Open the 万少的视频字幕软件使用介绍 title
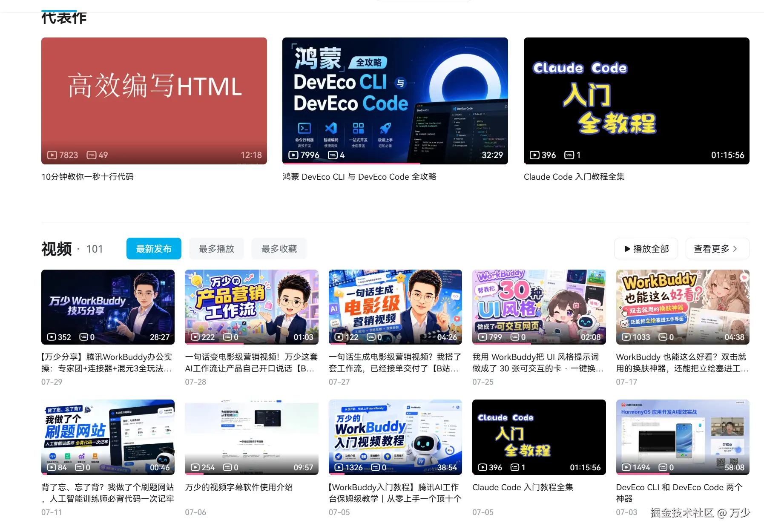 (239, 487)
